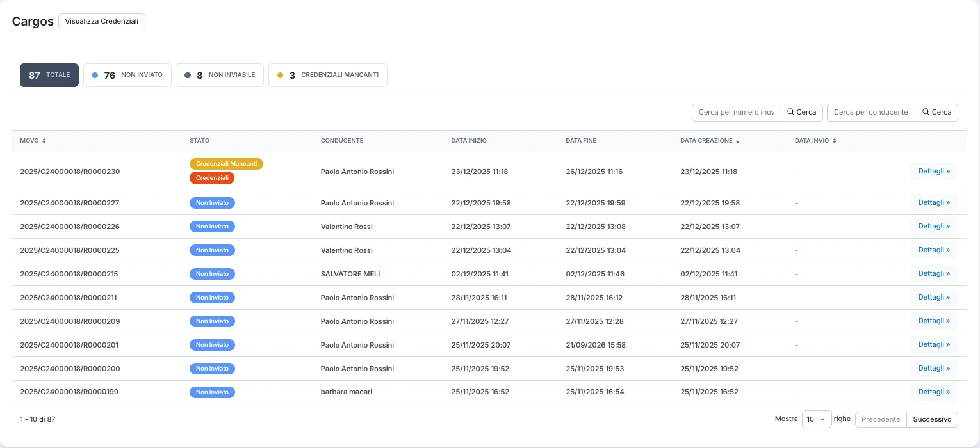Click Cerca next to conducente field
980x448 pixels.
click(936, 112)
